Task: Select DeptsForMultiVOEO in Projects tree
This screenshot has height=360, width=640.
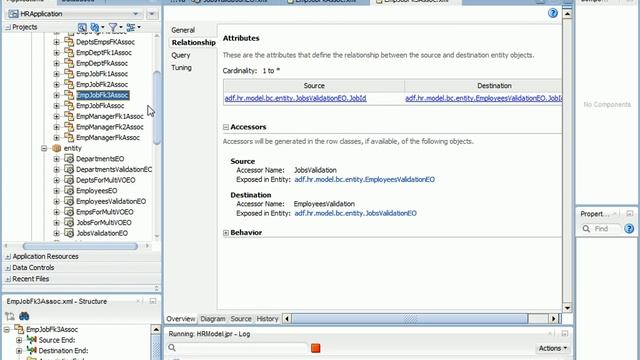Action: [106, 180]
